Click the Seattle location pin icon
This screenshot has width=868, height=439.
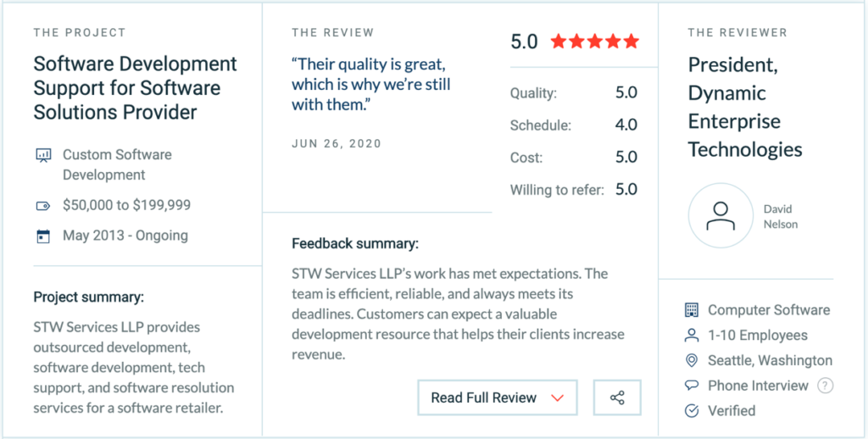[692, 361]
